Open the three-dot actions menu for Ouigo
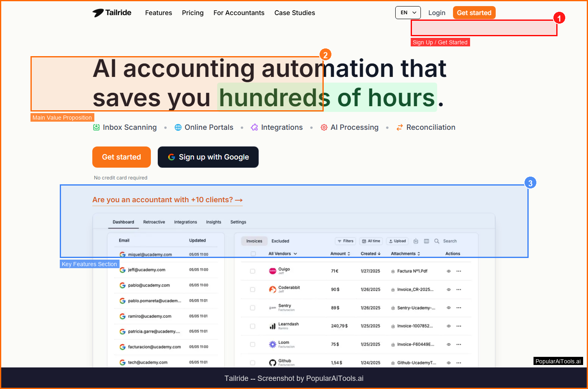Viewport: 588px width, 389px height. (x=459, y=271)
